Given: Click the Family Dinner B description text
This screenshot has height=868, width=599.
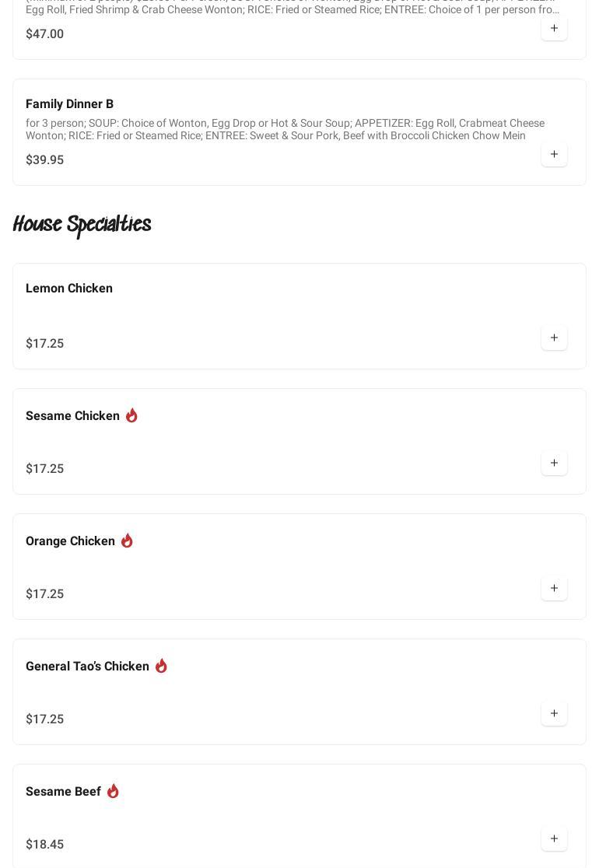Looking at the screenshot, I should 285,129.
